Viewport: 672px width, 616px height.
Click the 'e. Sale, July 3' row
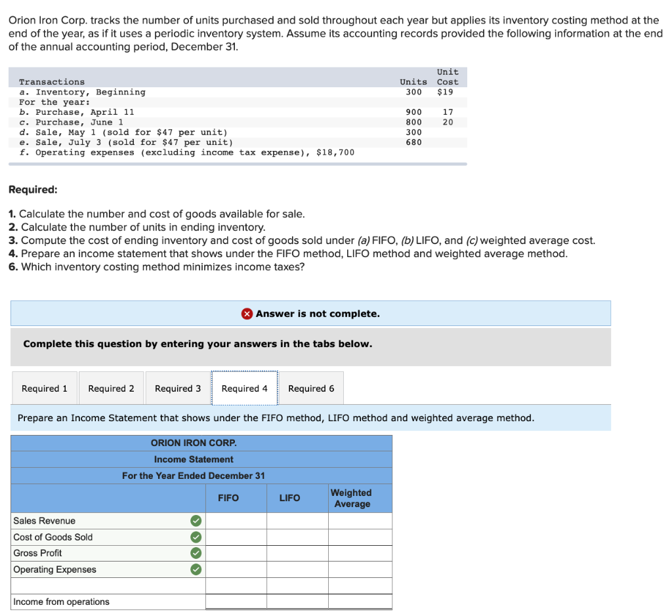coord(238,142)
